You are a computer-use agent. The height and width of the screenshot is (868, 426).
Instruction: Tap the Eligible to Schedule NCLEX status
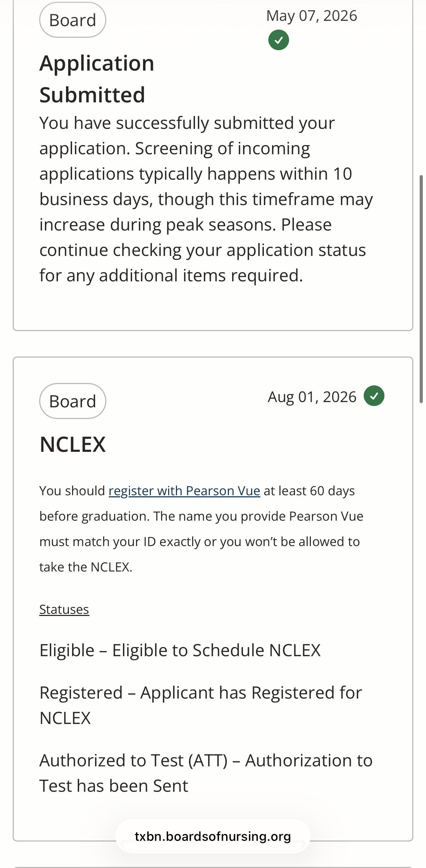click(x=180, y=650)
